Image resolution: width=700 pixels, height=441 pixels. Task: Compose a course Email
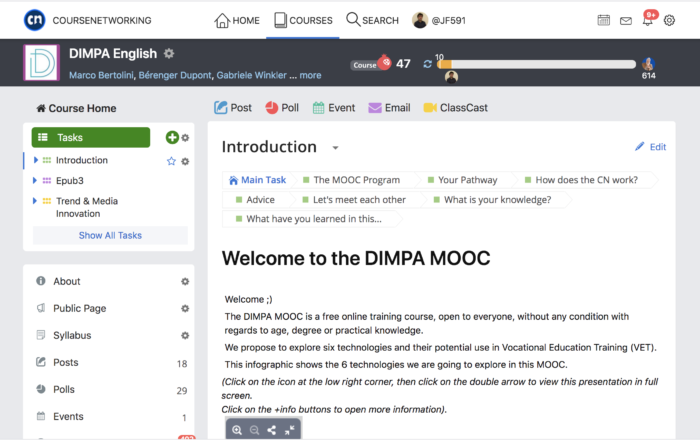tap(389, 108)
